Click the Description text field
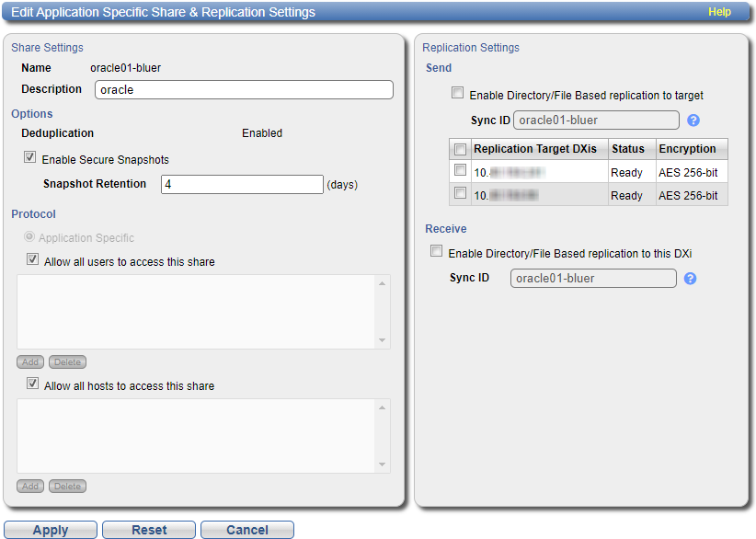The height and width of the screenshot is (539, 756). 244,90
